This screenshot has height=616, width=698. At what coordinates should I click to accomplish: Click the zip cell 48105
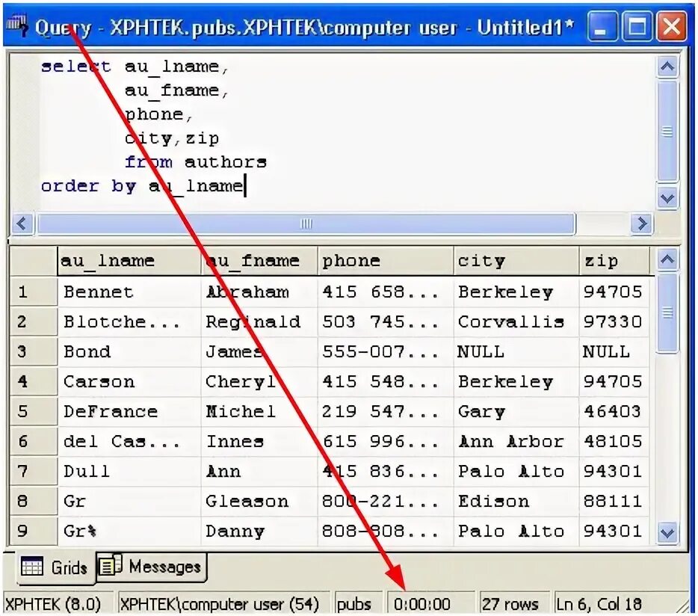pyautogui.click(x=614, y=441)
